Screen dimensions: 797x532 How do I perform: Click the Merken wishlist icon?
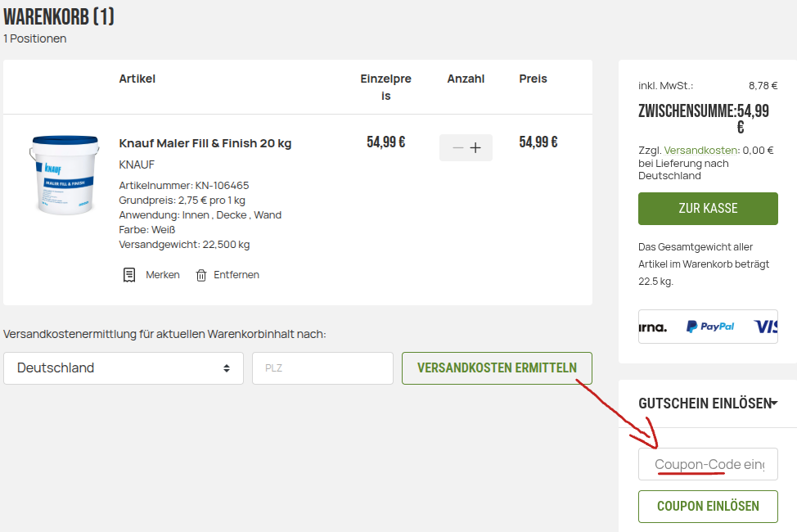point(129,275)
